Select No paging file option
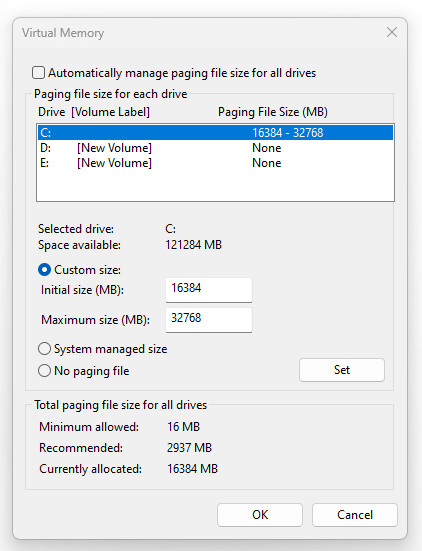Screen dimensions: 422x551 [44, 371]
